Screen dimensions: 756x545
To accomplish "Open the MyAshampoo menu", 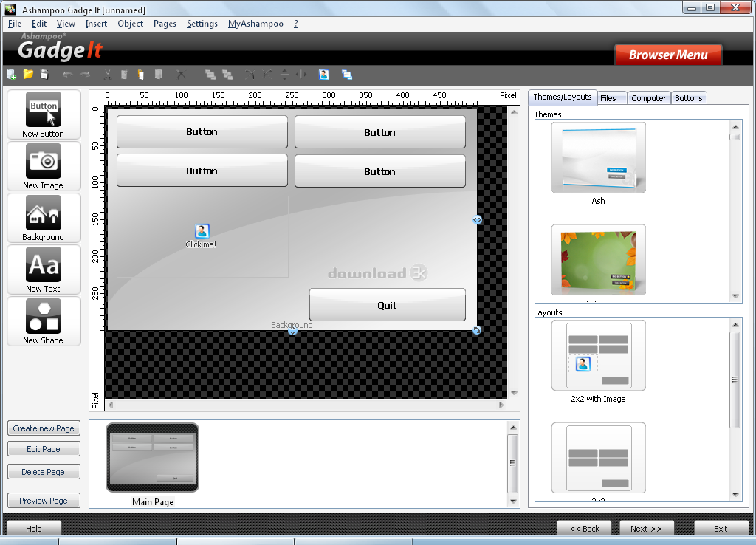I will [x=255, y=24].
